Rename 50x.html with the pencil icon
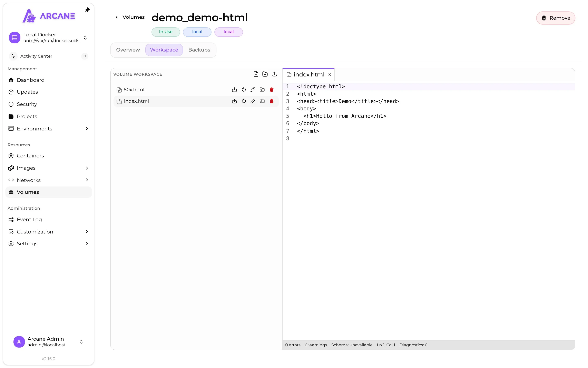The image size is (588, 368). (x=253, y=90)
